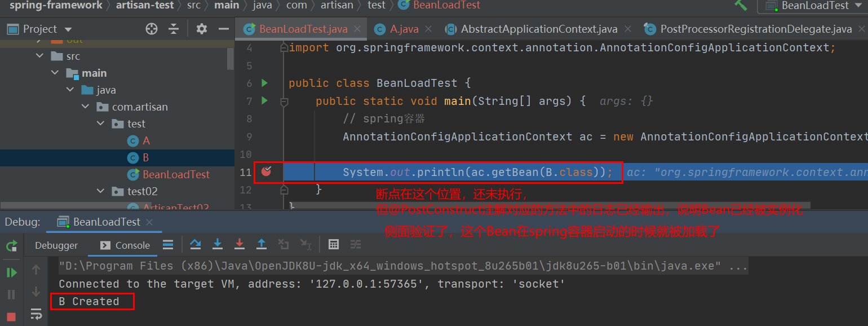This screenshot has height=326, width=868.
Task: Click Run to Cursor icon
Action: (x=305, y=244)
